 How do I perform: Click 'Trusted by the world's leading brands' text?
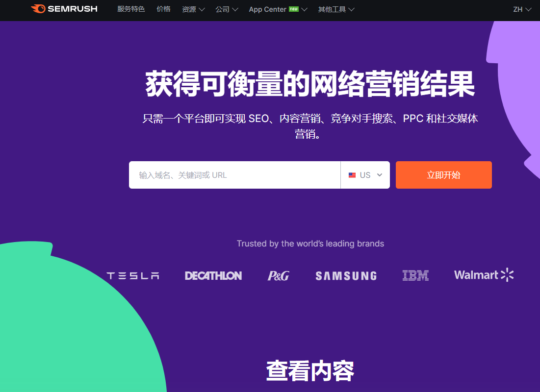pyautogui.click(x=310, y=244)
